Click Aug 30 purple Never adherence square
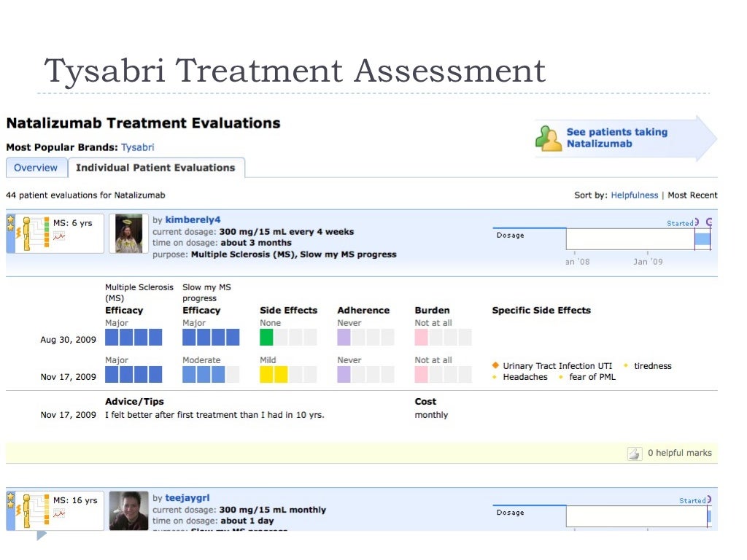 [344, 337]
